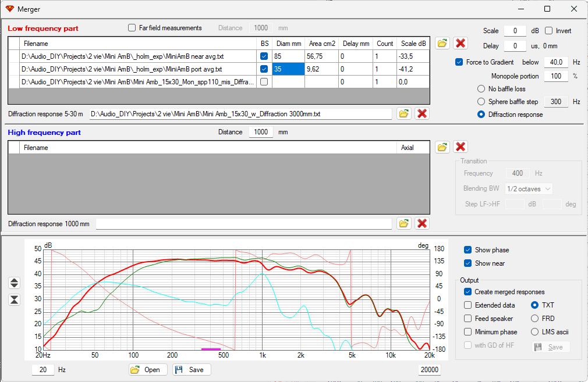Enable BS checkbox for Mini Amb_15x30_Mon file
Screen dimensions: 588x382
coord(264,81)
